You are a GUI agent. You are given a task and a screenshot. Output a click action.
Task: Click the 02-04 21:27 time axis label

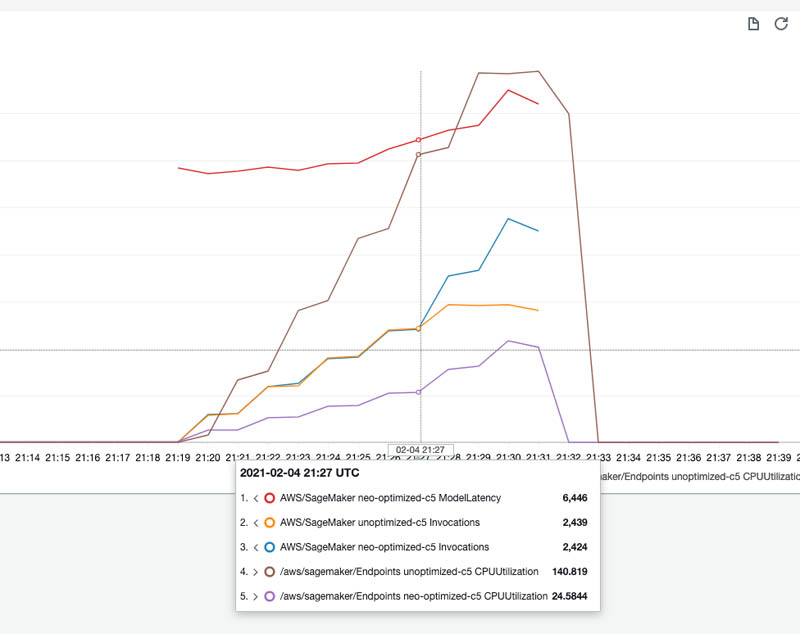pos(420,450)
